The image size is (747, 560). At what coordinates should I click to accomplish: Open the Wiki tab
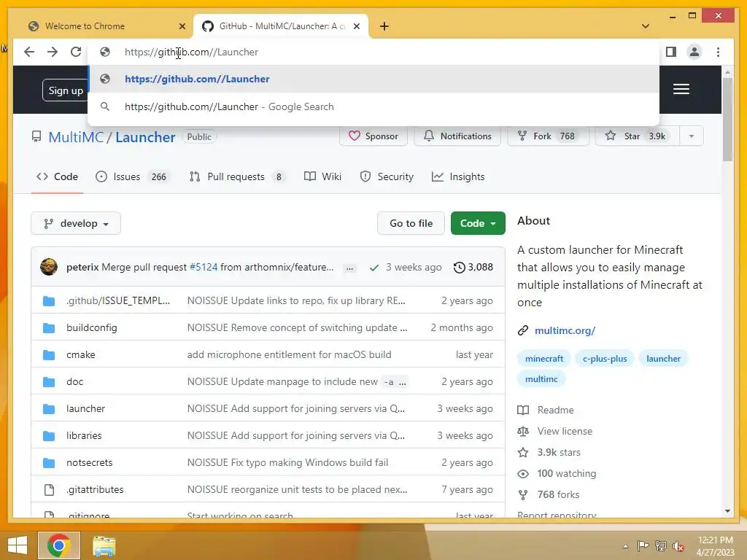click(x=322, y=176)
